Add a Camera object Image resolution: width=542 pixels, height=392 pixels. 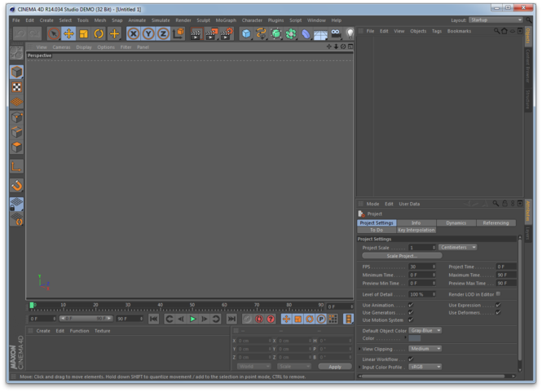tap(336, 33)
